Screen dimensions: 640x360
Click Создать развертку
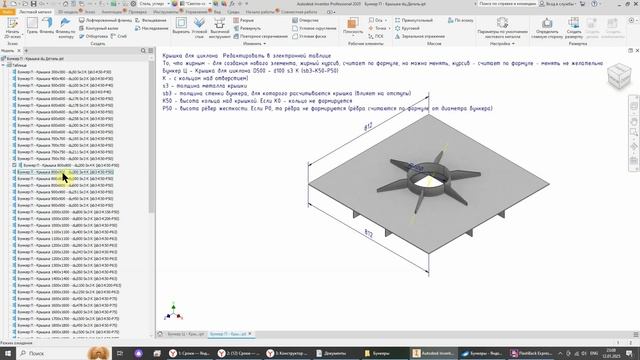tap(574, 28)
